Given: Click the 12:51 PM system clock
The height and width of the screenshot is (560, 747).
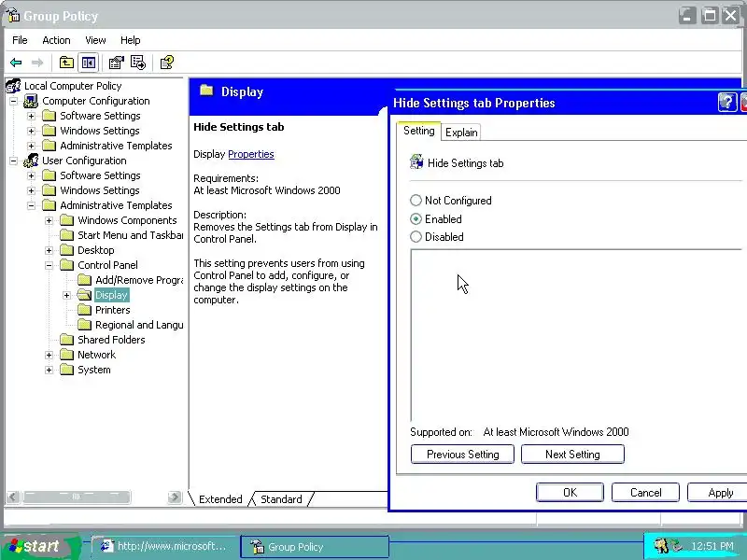Looking at the screenshot, I should (x=712, y=546).
